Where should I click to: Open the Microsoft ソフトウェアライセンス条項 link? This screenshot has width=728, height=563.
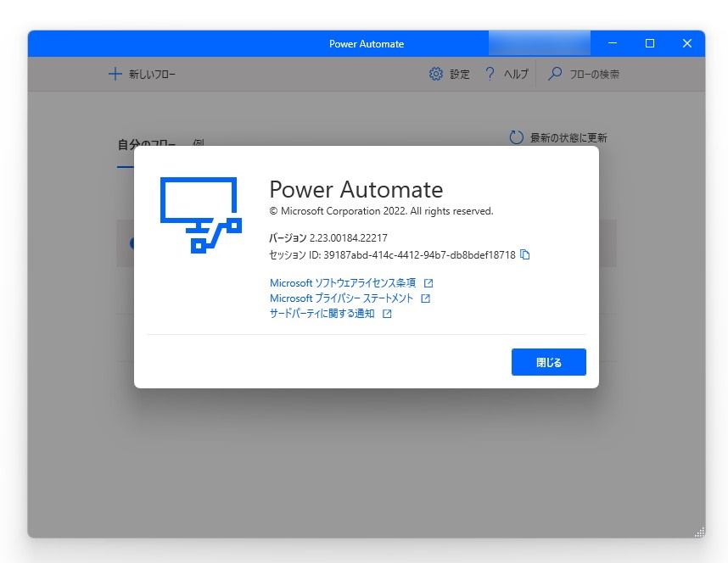339,282
